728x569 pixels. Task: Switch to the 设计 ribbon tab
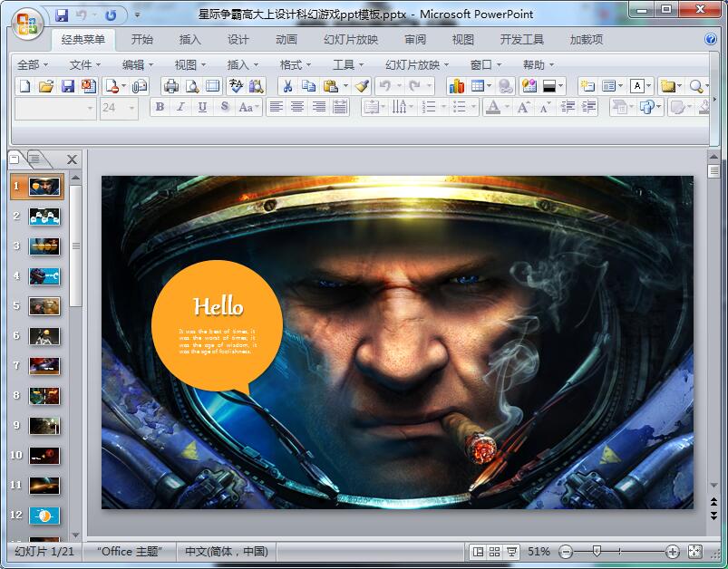(238, 40)
